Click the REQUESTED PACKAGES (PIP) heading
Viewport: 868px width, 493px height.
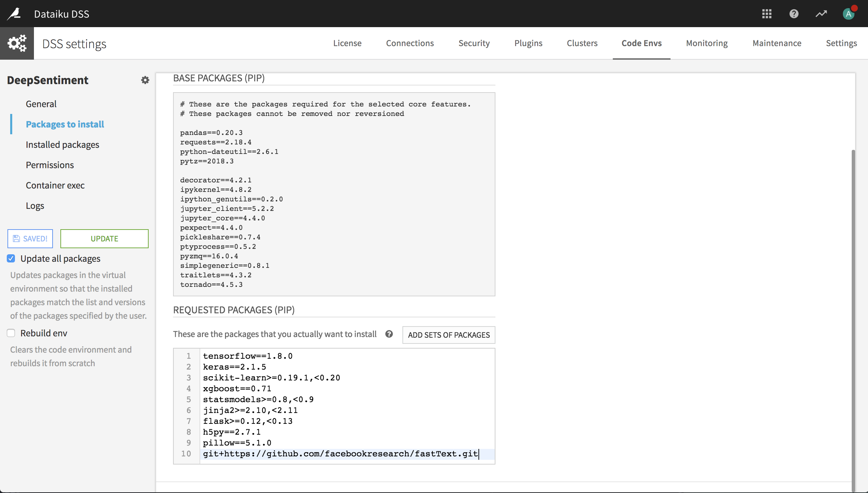tap(234, 310)
